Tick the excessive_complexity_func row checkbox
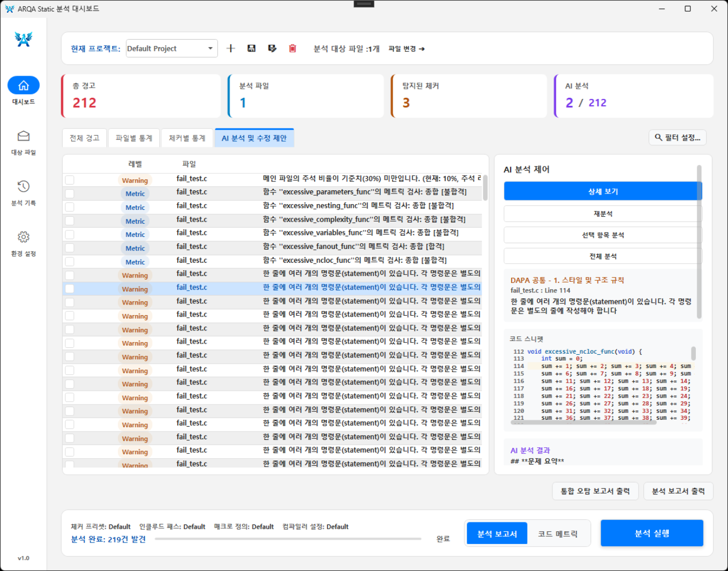Viewport: 728px width, 571px height. point(70,221)
